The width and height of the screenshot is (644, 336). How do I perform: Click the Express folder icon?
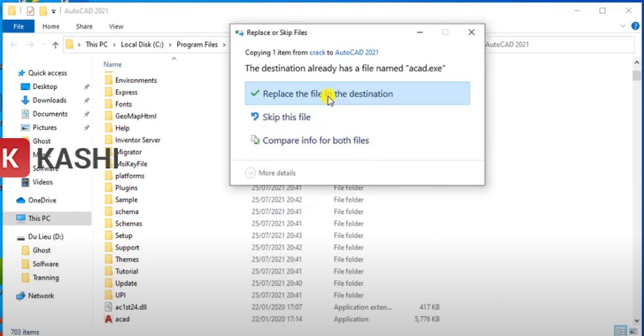point(109,92)
